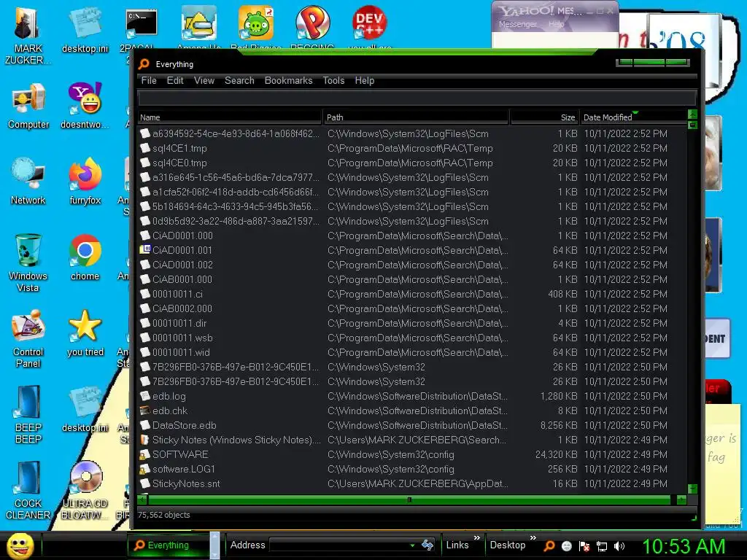Open the Windows Vista recycle bin icon
This screenshot has width=747, height=560.
click(28, 262)
